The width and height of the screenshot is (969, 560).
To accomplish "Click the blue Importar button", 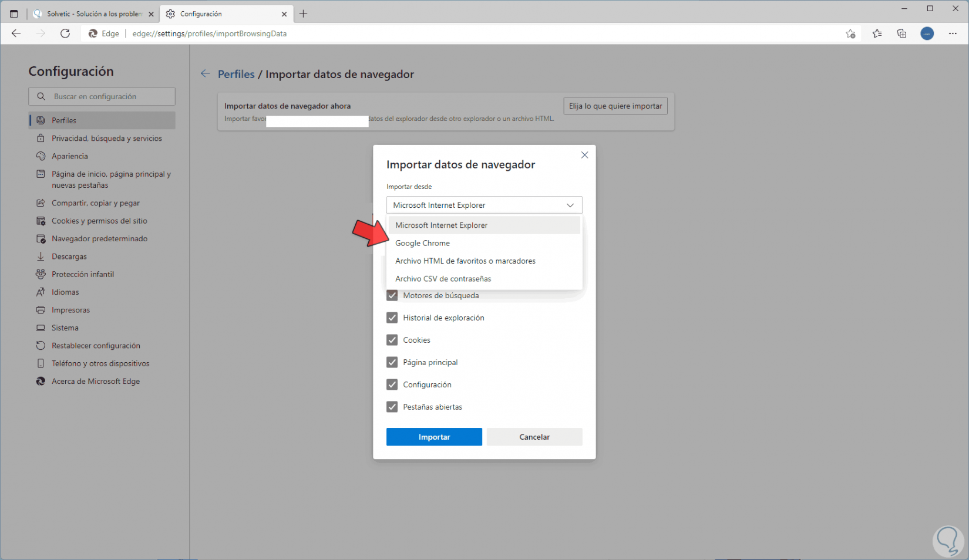I will click(434, 437).
